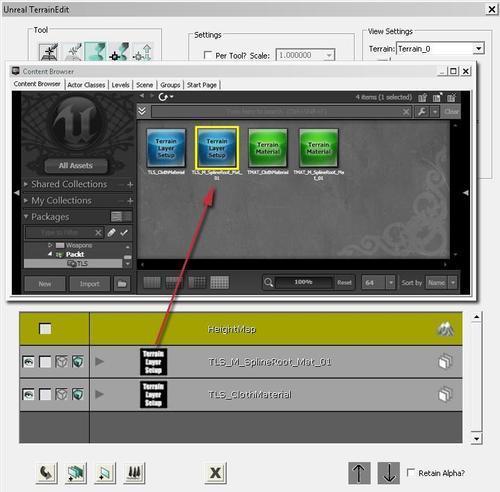Open the Scale value dropdown

[329, 55]
